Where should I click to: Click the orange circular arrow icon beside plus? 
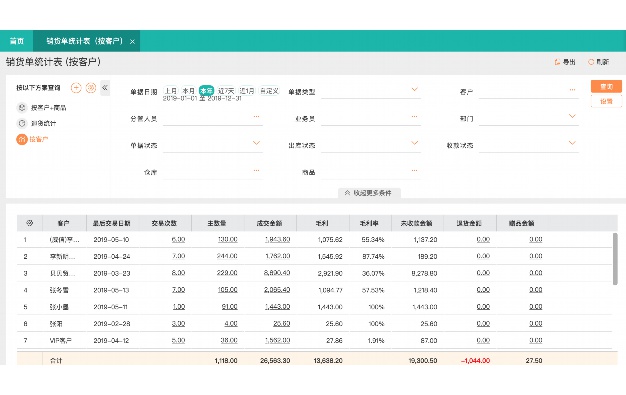(x=91, y=88)
